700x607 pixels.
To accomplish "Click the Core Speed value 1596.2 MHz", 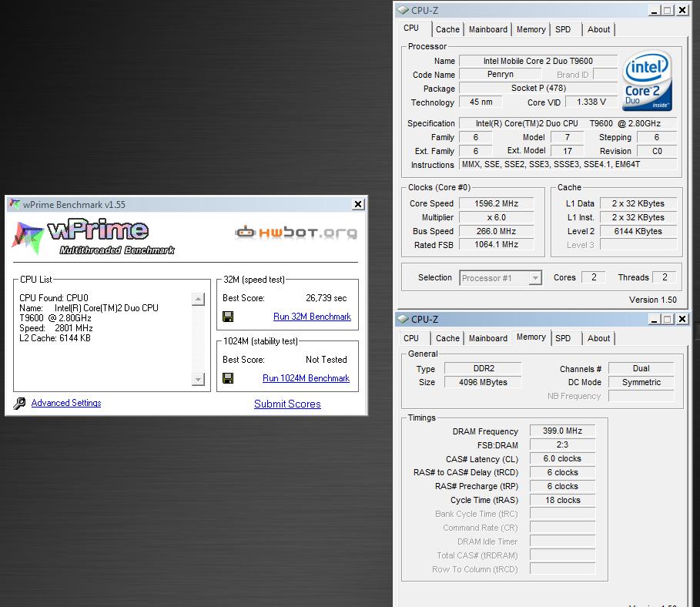I will tap(497, 203).
